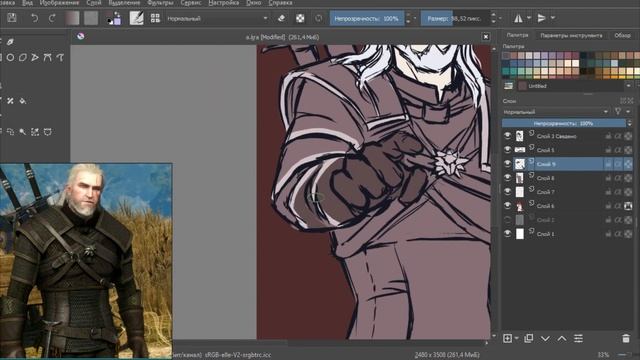Select the fill bucket tool
Screen dimensions: 640x360
coord(23,101)
